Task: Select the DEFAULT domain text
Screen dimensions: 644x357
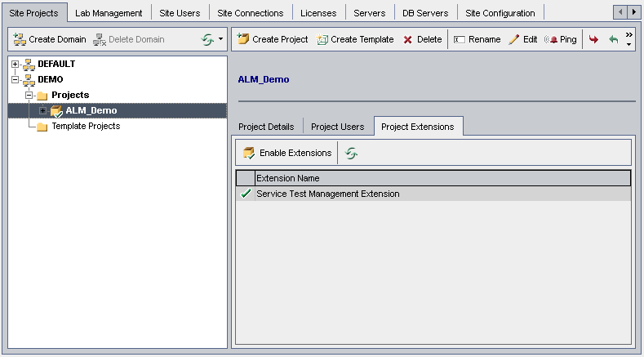Action: [56, 65]
